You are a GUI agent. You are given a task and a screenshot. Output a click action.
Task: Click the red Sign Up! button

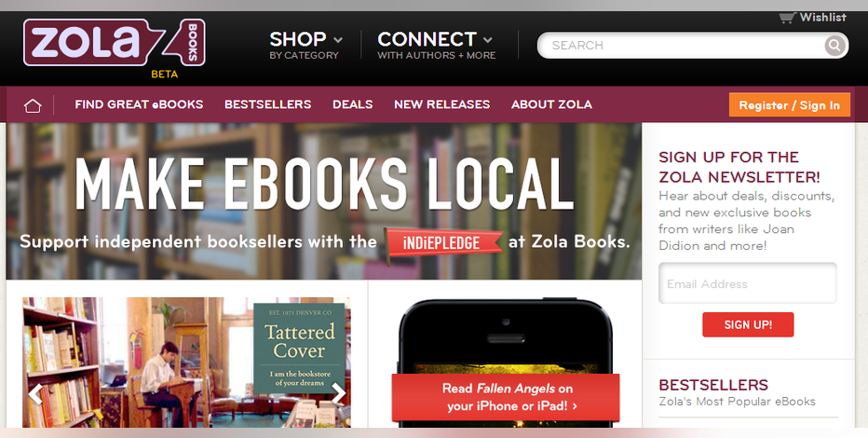pyautogui.click(x=748, y=324)
